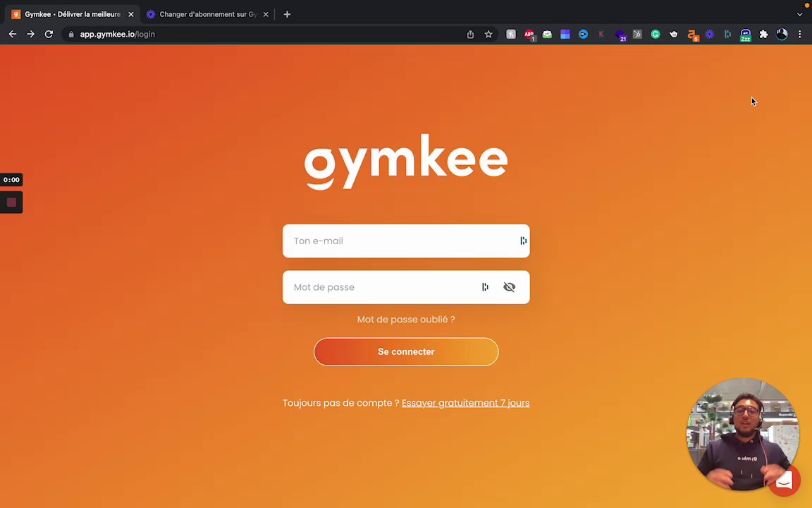Open the extension with Zzz badge
This screenshot has height=508, width=812.
point(746,35)
